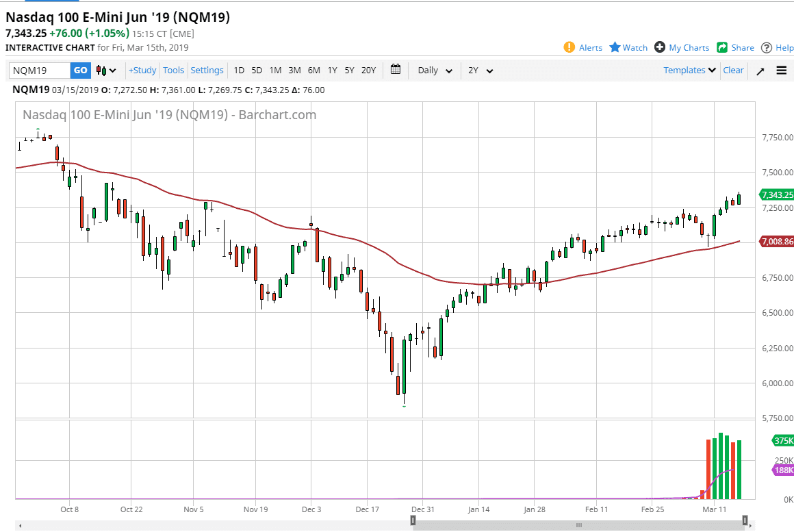Open the candlestick chart type selector
794x532 pixels.
(103, 70)
